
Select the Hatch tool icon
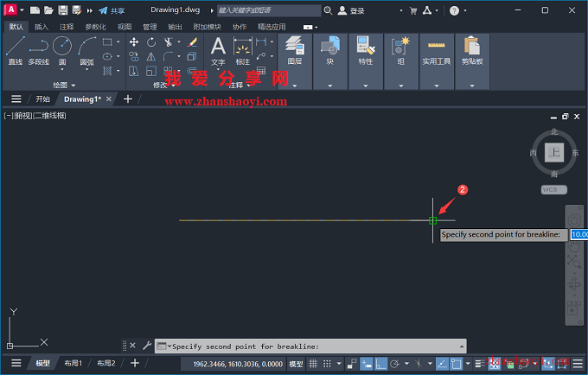point(107,71)
